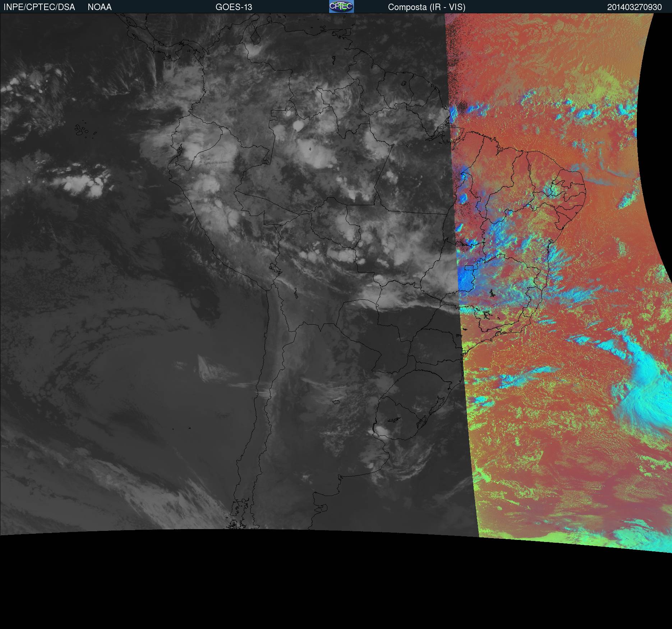Click the CPTEC logo in header

coord(341,6)
